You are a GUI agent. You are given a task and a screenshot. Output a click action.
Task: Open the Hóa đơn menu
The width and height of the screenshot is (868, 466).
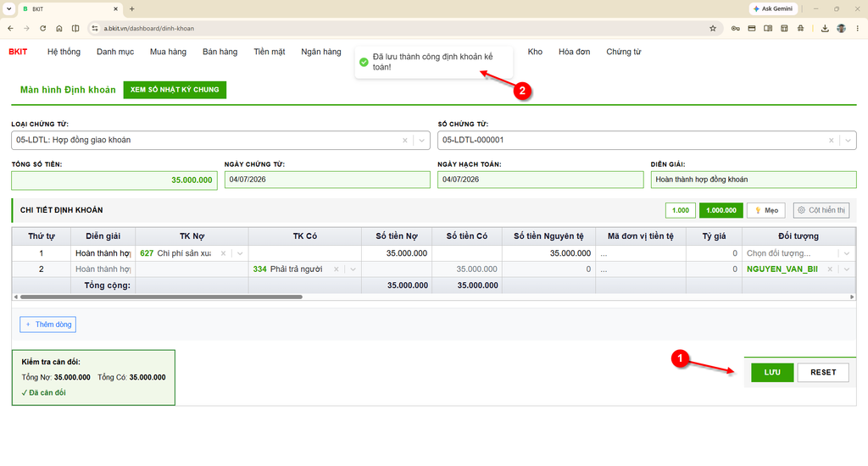[574, 52]
